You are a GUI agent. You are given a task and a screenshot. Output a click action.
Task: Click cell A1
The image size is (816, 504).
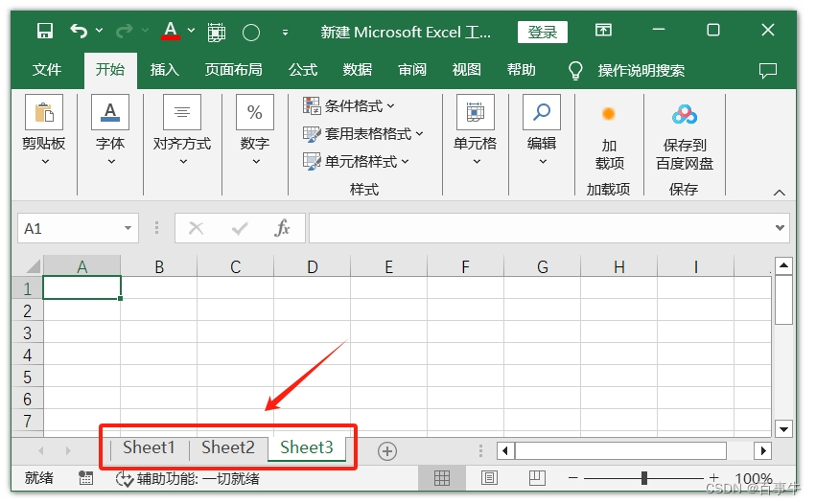pos(82,287)
